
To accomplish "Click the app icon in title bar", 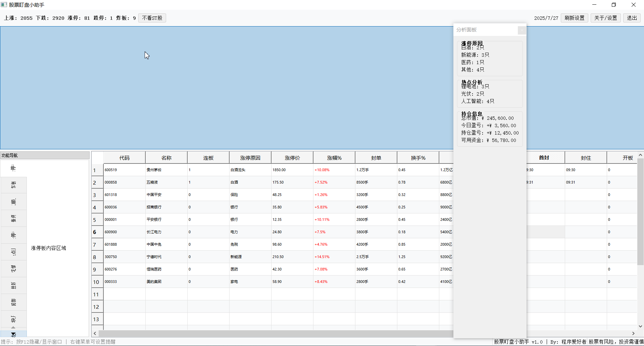I will pyautogui.click(x=4, y=5).
